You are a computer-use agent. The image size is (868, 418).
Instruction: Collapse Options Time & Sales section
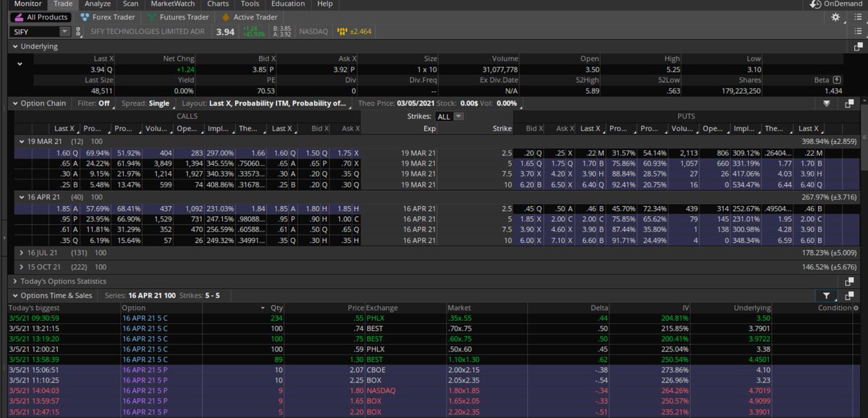coord(14,296)
